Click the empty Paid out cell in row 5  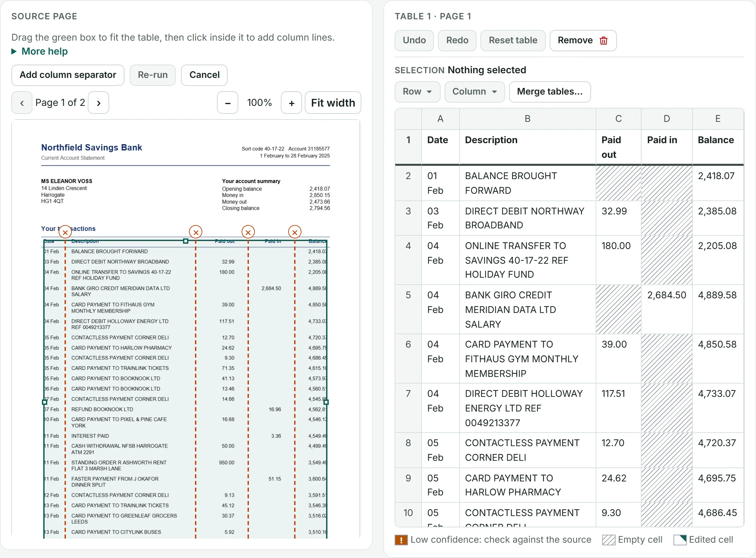(x=618, y=309)
